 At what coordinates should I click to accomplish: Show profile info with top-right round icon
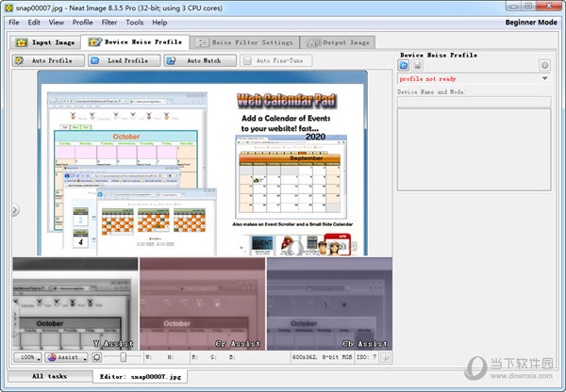(x=544, y=65)
